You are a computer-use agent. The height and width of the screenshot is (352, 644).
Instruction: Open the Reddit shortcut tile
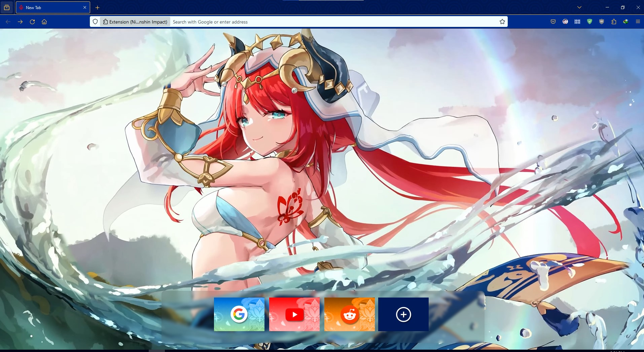point(350,314)
